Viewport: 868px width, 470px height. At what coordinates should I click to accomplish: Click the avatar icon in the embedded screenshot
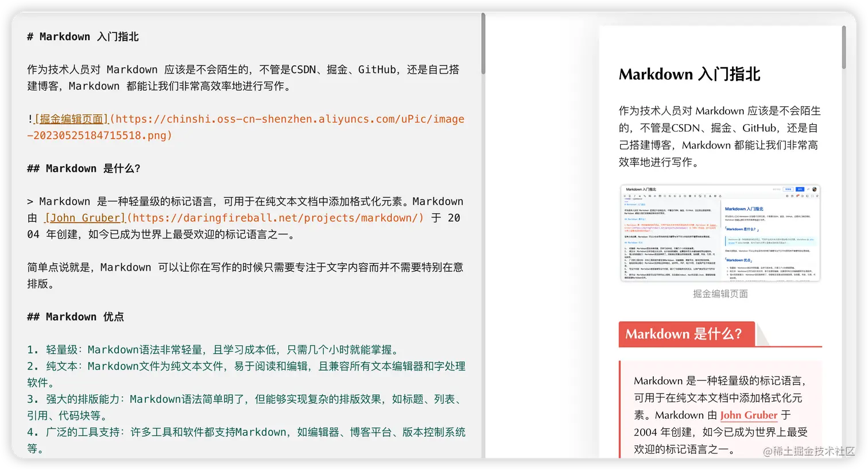(x=815, y=190)
